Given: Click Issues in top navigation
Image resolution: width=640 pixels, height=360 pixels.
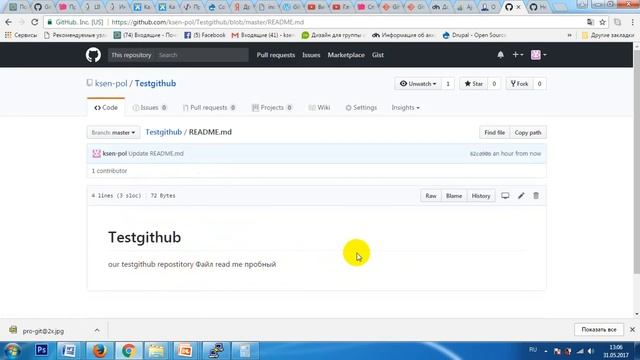Looking at the screenshot, I should (311, 55).
